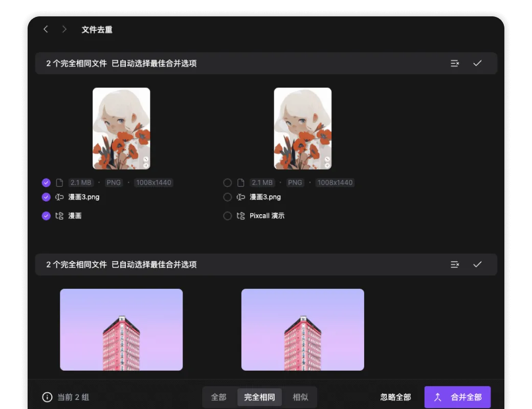The height and width of the screenshot is (409, 532).
Task: Uncheck the 漫画 folder option
Action: tap(46, 216)
